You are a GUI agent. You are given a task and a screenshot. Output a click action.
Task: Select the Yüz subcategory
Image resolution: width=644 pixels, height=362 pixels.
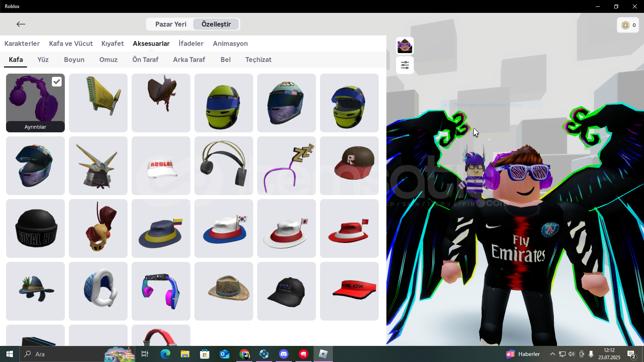pos(43,60)
